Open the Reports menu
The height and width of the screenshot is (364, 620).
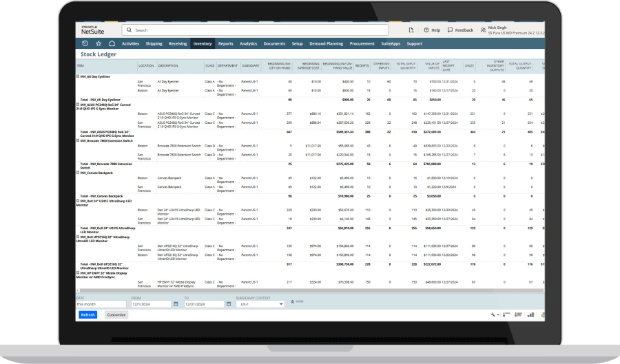coord(226,44)
